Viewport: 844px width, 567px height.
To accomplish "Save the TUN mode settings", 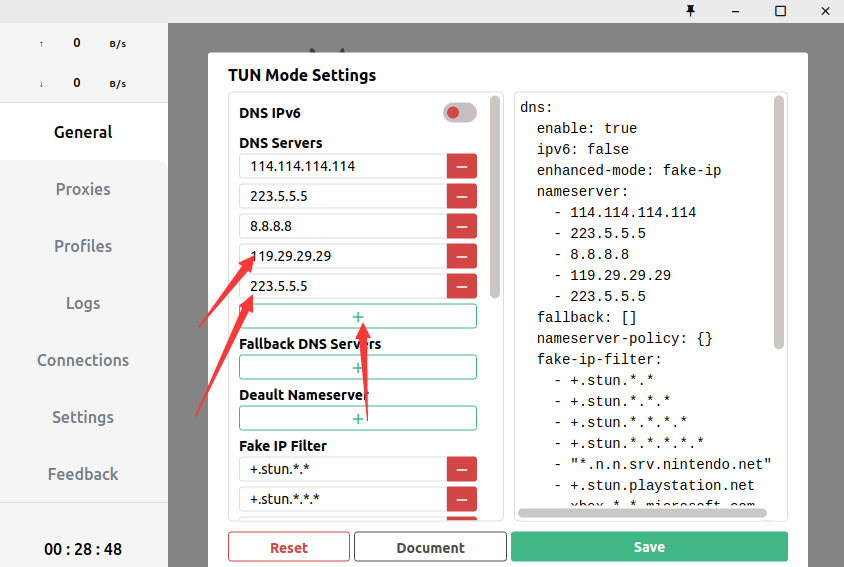I will coord(649,547).
